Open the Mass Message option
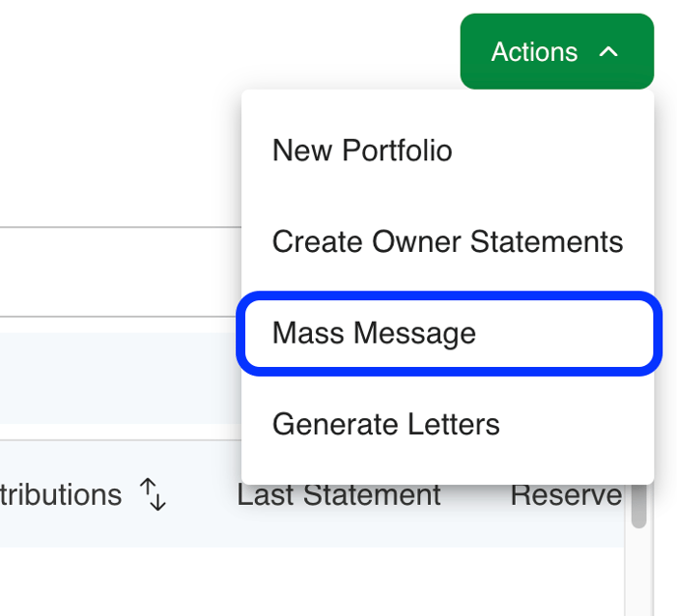This screenshot has width=677, height=616. tap(374, 334)
